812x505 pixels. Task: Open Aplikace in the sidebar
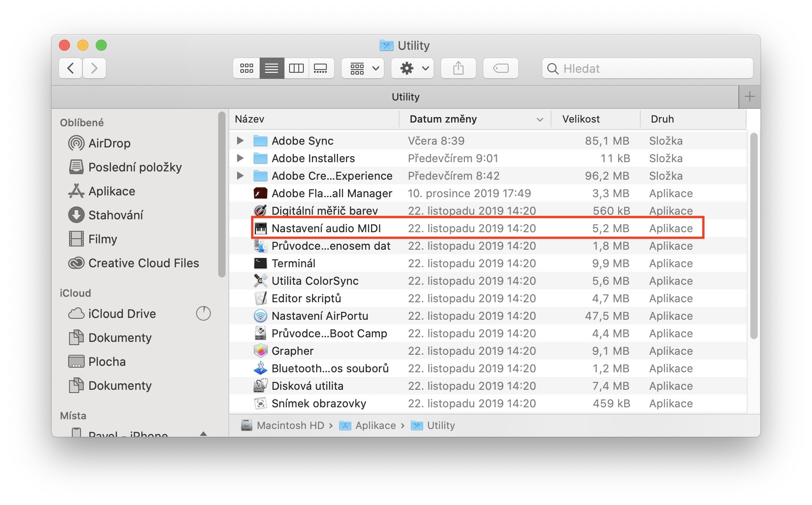pyautogui.click(x=102, y=191)
